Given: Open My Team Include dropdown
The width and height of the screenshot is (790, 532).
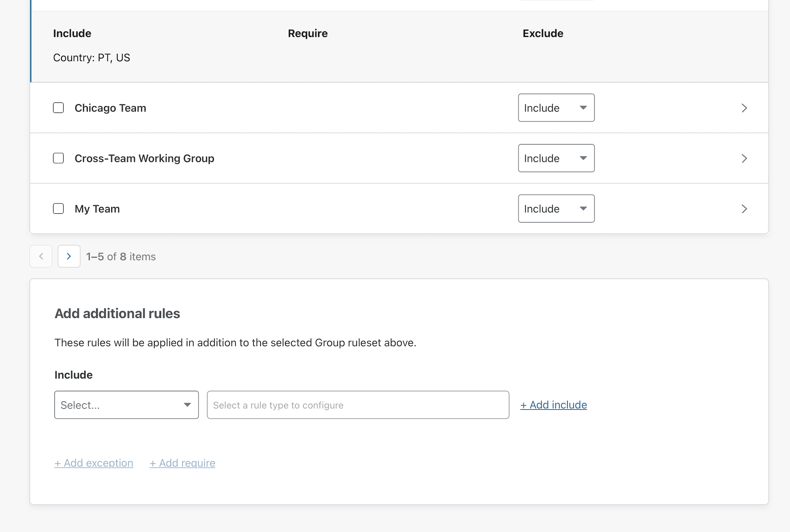Looking at the screenshot, I should 556,209.
